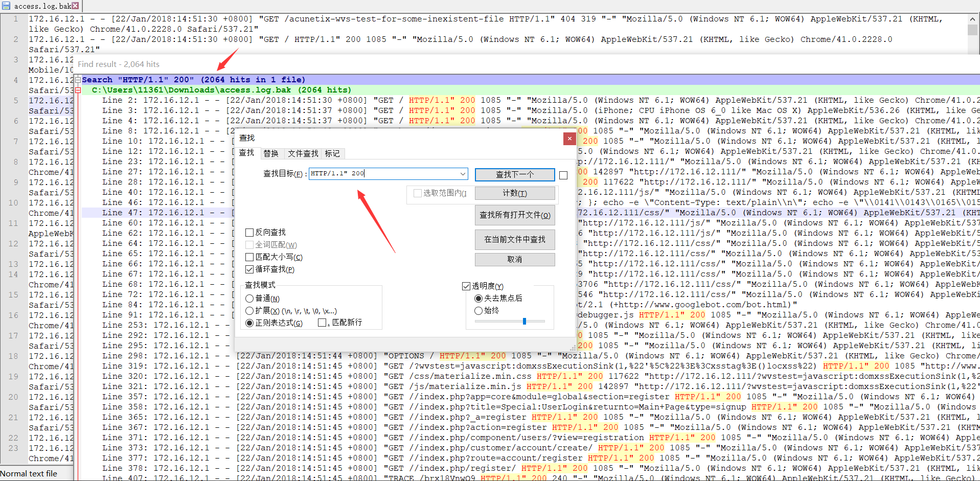Click the editor scrollbar up arrow

[x=972, y=19]
